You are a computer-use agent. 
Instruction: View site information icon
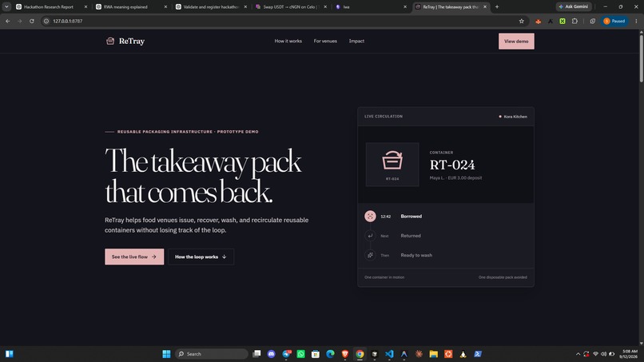click(x=46, y=21)
